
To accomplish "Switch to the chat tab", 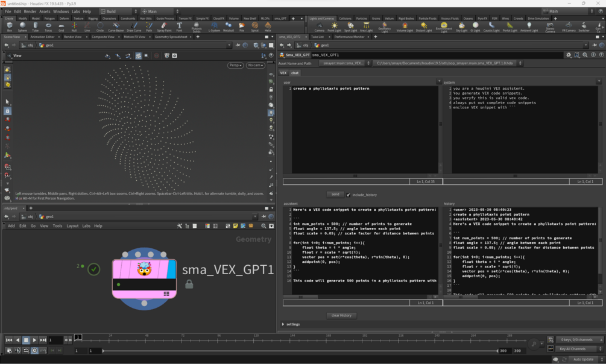I will (295, 73).
